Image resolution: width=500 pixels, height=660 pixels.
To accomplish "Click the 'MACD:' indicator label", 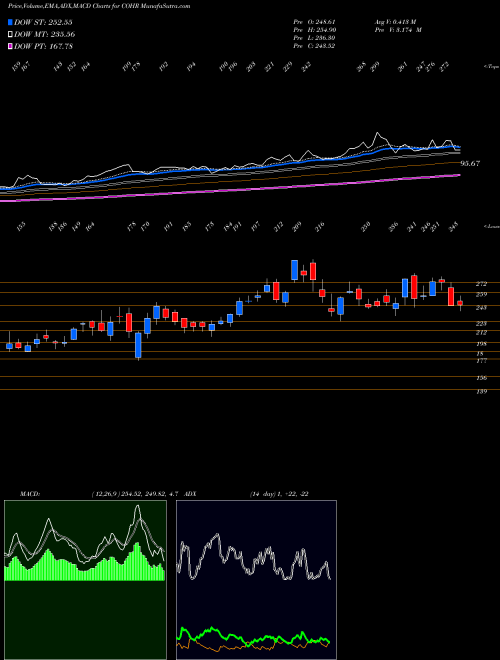I will click(x=29, y=494).
